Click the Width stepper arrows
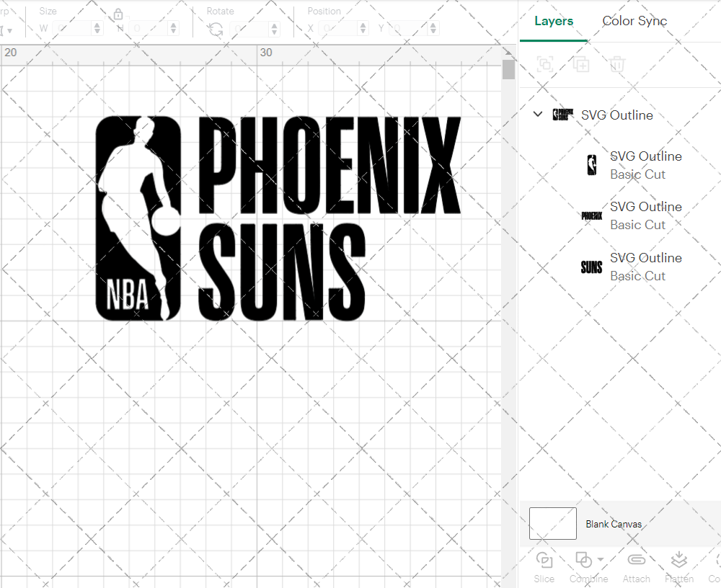Image resolution: width=721 pixels, height=588 pixels. point(97,29)
